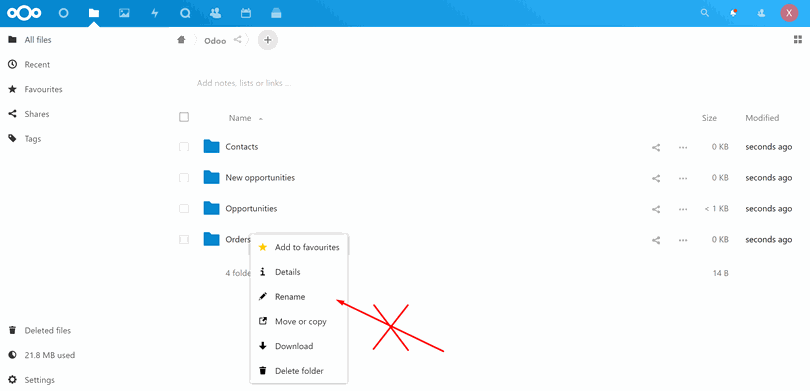Open the Contacts folder icon

point(211,147)
